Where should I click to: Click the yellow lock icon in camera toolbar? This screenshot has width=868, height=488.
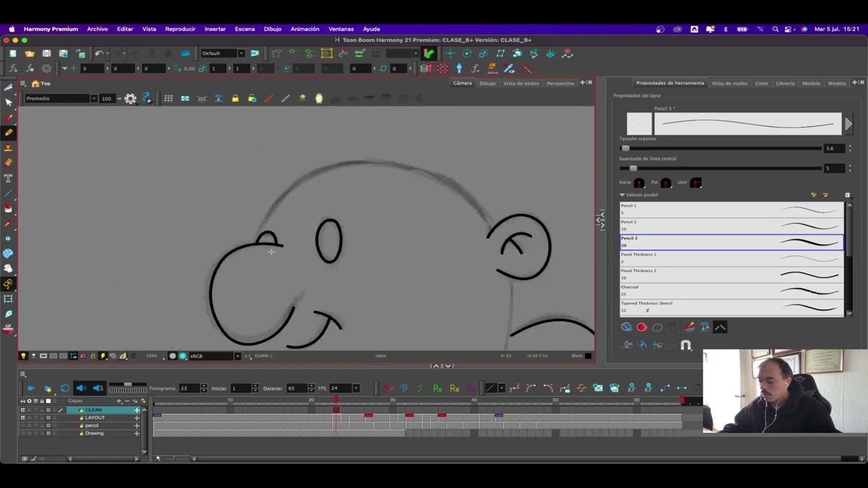point(235,99)
